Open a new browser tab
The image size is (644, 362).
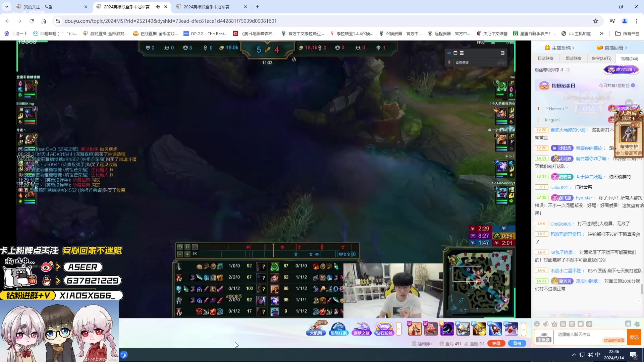(x=258, y=7)
